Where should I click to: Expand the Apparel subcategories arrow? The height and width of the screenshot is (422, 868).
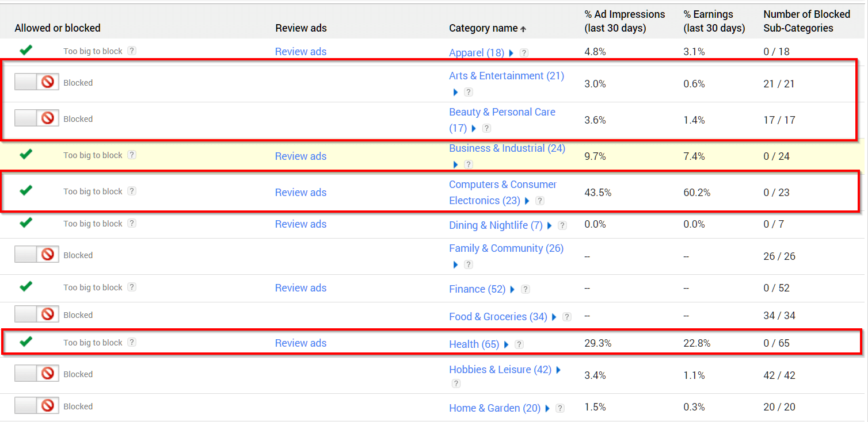click(x=511, y=53)
